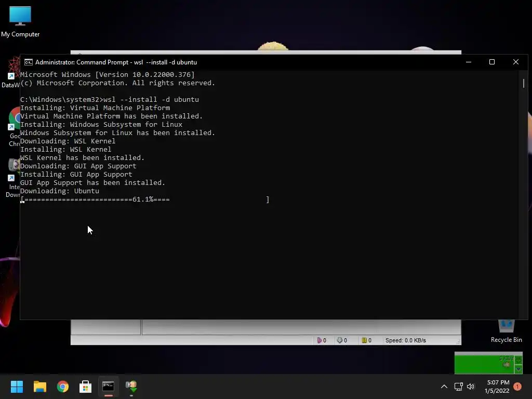532x399 pixels.
Task: Click Command Prompt vertical scrollbar thumb
Action: (524, 83)
